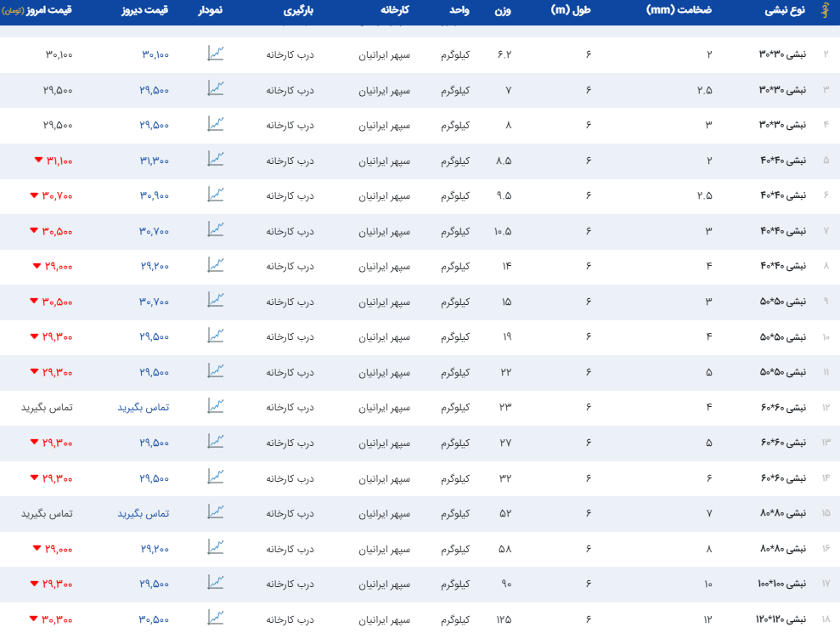Open price chart for نبشی 80*80 7mm
Viewport: 840px width, 644px height.
pos(216,512)
